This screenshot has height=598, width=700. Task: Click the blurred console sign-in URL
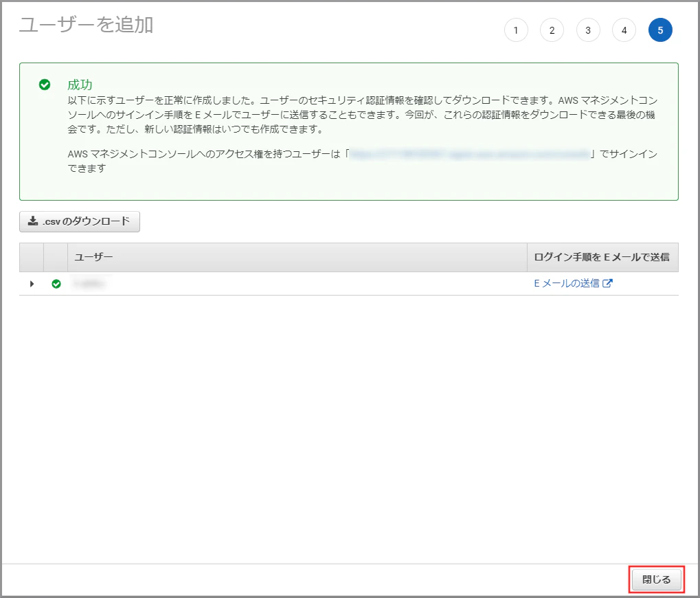[469, 155]
